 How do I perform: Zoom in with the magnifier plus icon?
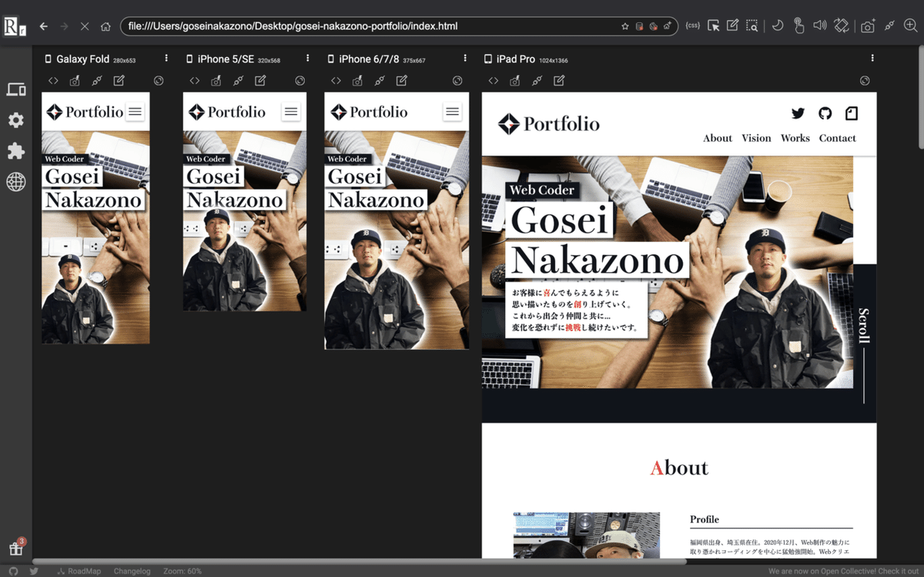click(x=911, y=26)
